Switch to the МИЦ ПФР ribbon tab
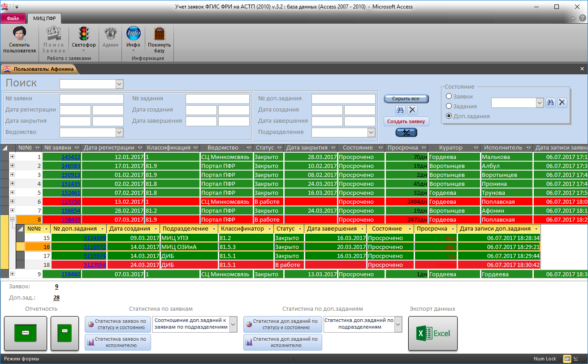The height and width of the screenshot is (364, 588). [44, 18]
